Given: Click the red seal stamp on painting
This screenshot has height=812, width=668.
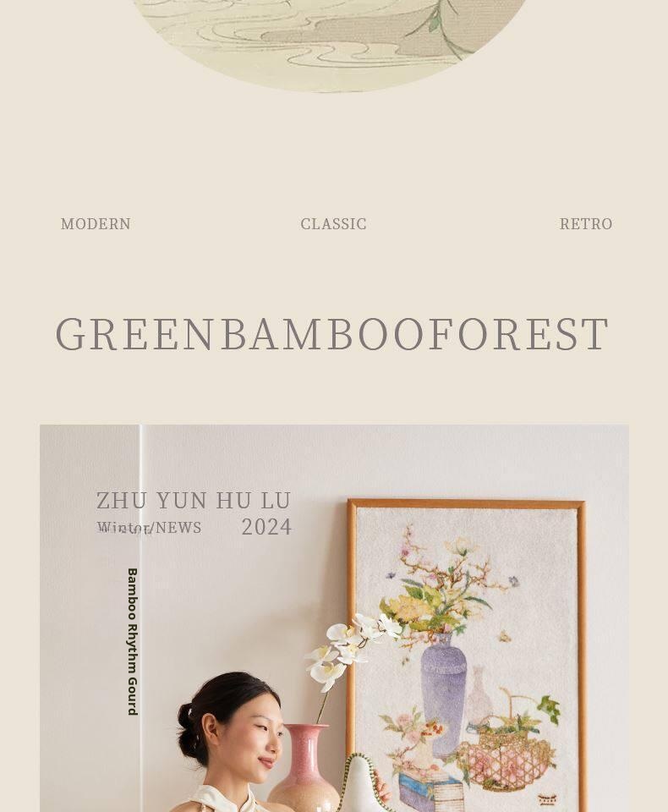Looking at the screenshot, I should coord(547,800).
